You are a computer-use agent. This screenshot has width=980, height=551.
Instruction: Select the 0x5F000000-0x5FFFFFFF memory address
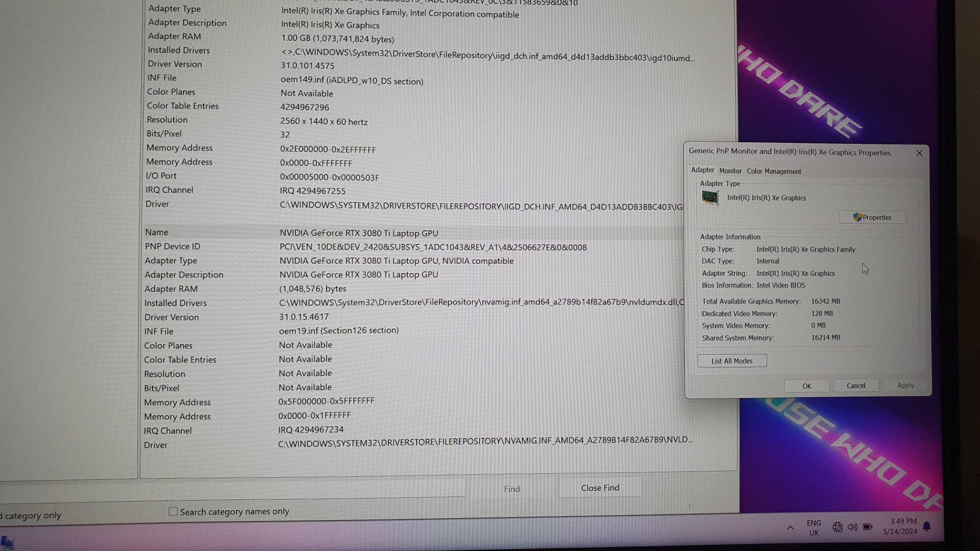326,402
